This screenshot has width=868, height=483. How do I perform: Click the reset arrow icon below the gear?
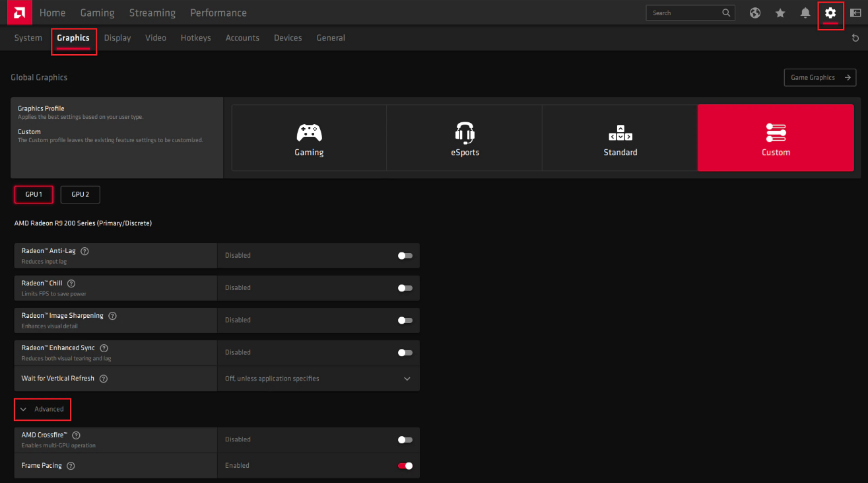pyautogui.click(x=855, y=38)
